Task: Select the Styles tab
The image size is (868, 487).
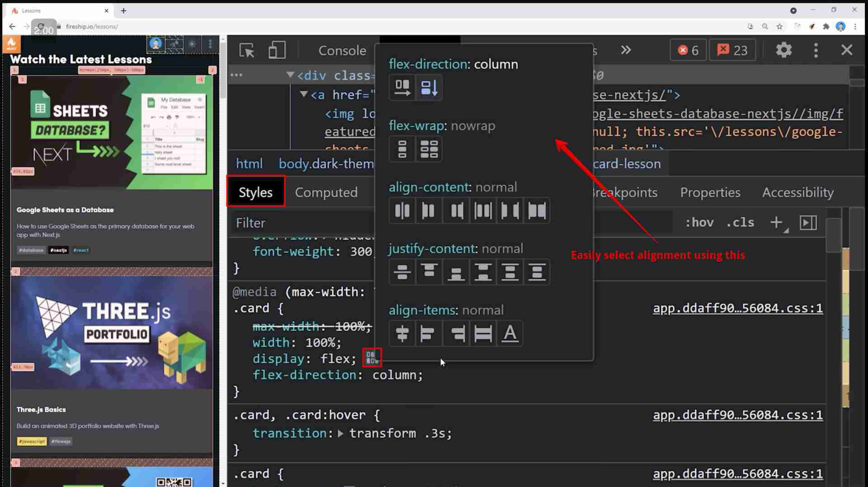Action: tap(255, 192)
